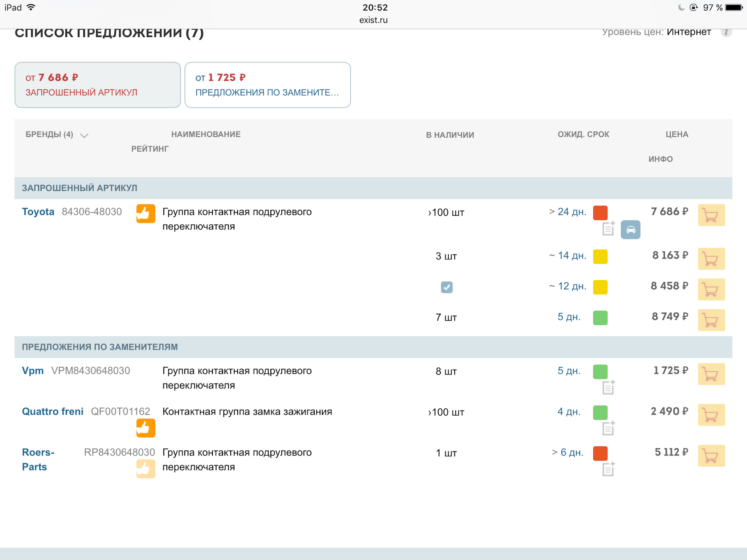The height and width of the screenshot is (560, 747).
Task: Tap the Wi-Fi icon in status bar
Action: point(31,7)
